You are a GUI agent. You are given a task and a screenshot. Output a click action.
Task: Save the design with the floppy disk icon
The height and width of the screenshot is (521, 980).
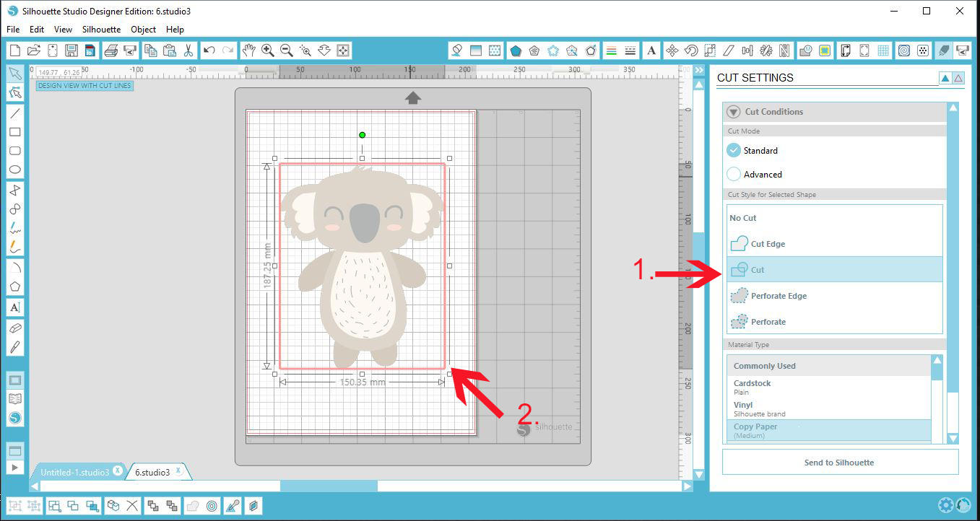click(x=71, y=51)
